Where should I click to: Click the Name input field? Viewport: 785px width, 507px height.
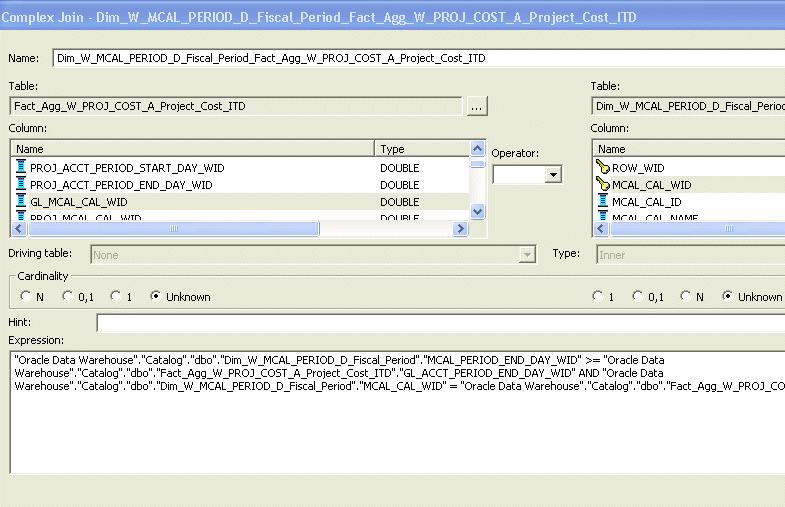(x=419, y=58)
